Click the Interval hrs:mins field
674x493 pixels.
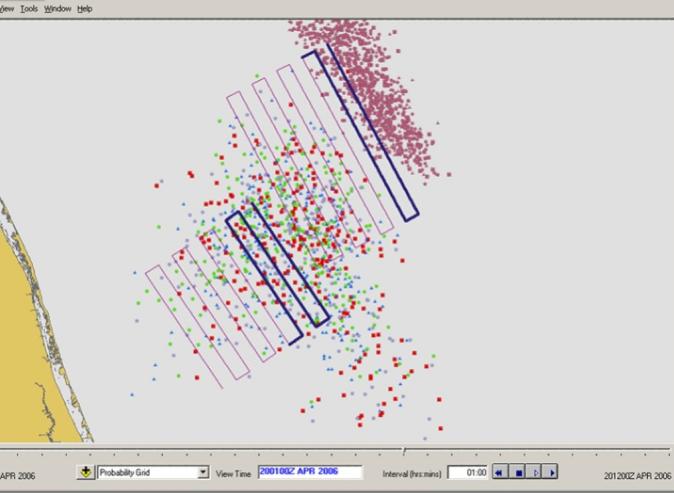point(467,472)
